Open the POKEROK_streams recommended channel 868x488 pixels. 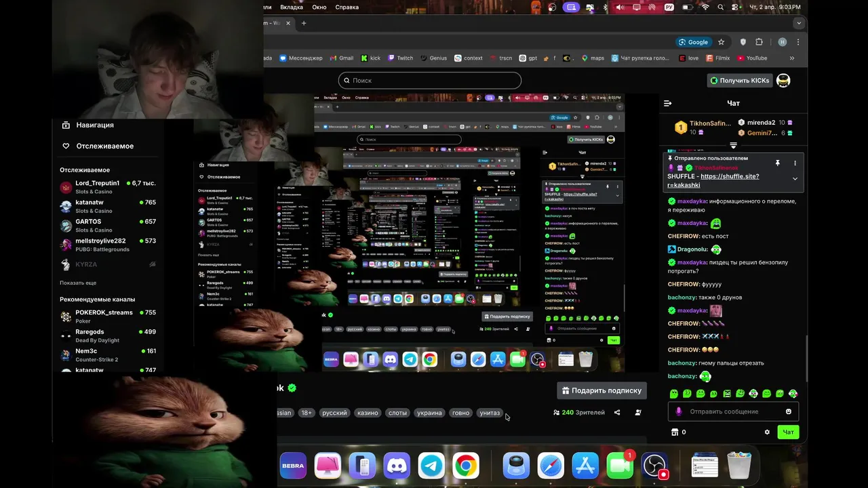pyautogui.click(x=108, y=317)
